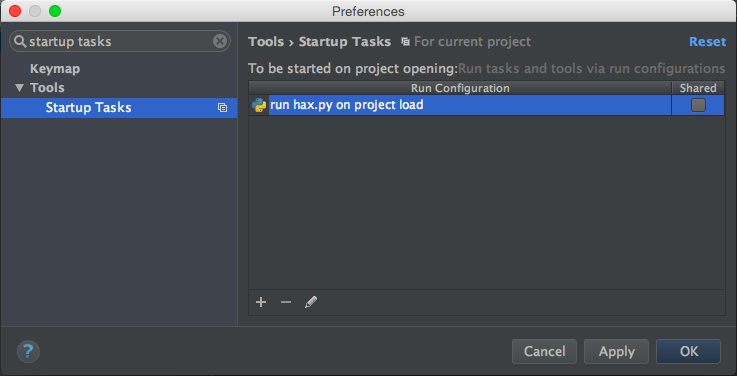
Task: Toggle the Shared checkbox for hax.py task
Action: [x=698, y=105]
